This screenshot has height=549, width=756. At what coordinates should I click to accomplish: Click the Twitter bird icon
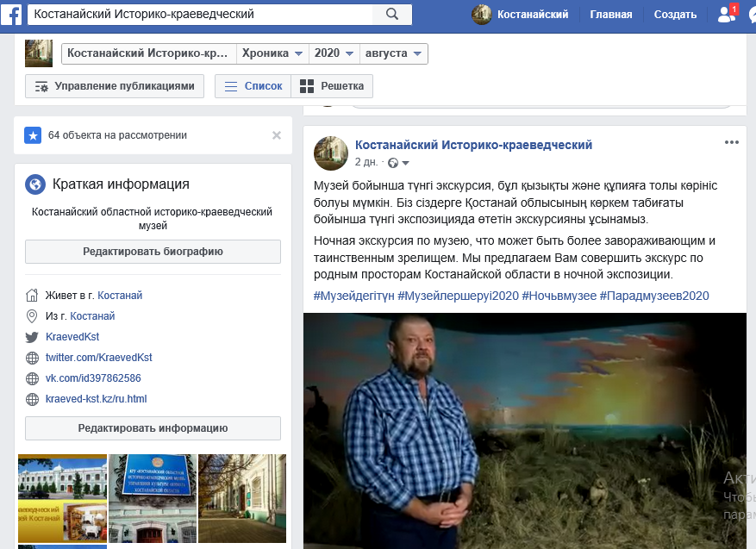pyautogui.click(x=32, y=337)
